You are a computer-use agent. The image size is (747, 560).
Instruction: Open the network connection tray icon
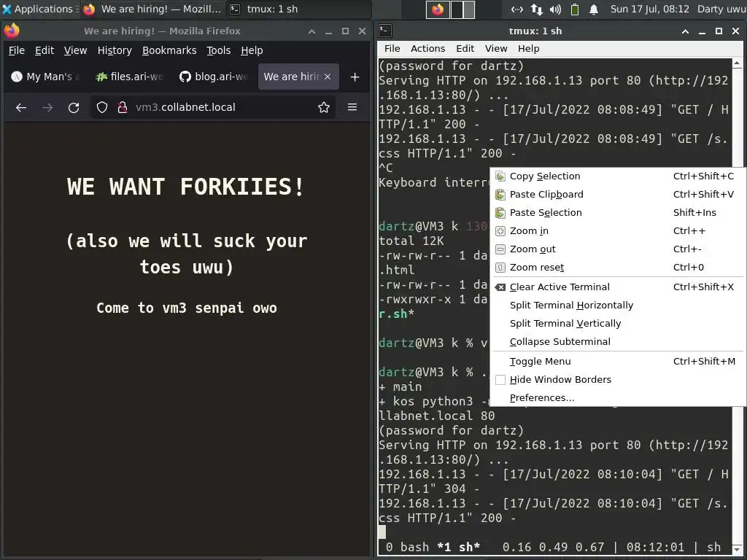tap(517, 9)
